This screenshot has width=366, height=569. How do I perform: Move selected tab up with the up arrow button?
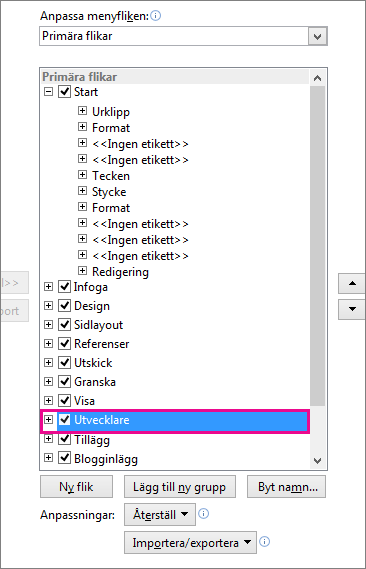click(x=352, y=283)
